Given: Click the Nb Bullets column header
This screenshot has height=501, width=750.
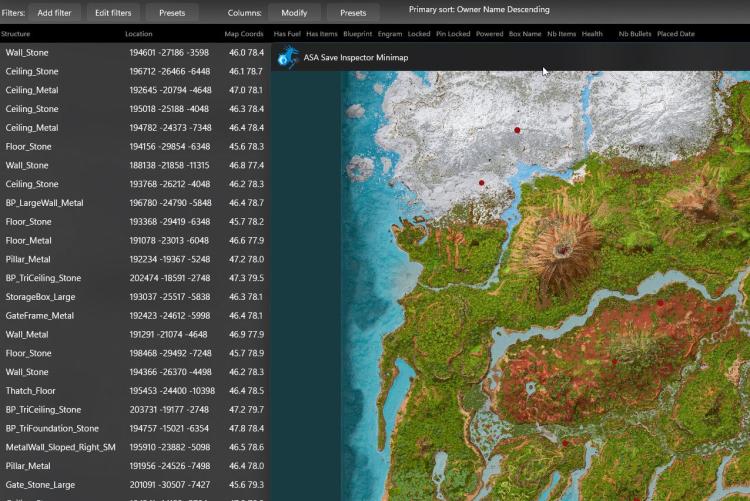Looking at the screenshot, I should (635, 34).
